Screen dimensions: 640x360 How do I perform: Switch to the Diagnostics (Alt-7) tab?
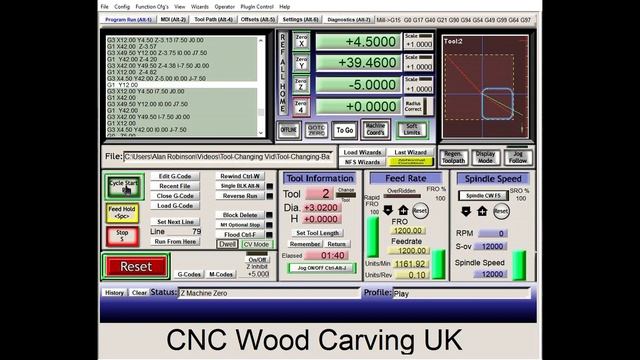pos(349,19)
